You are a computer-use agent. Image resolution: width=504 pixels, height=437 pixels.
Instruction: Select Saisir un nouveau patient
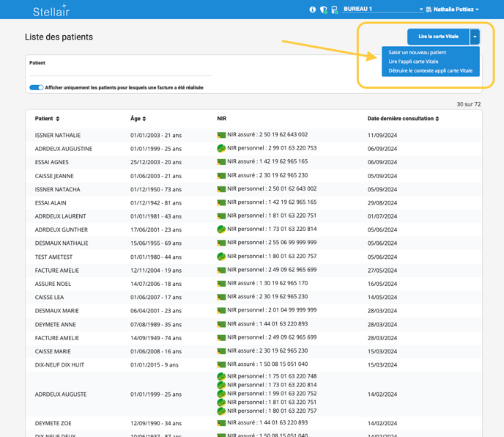tap(418, 53)
